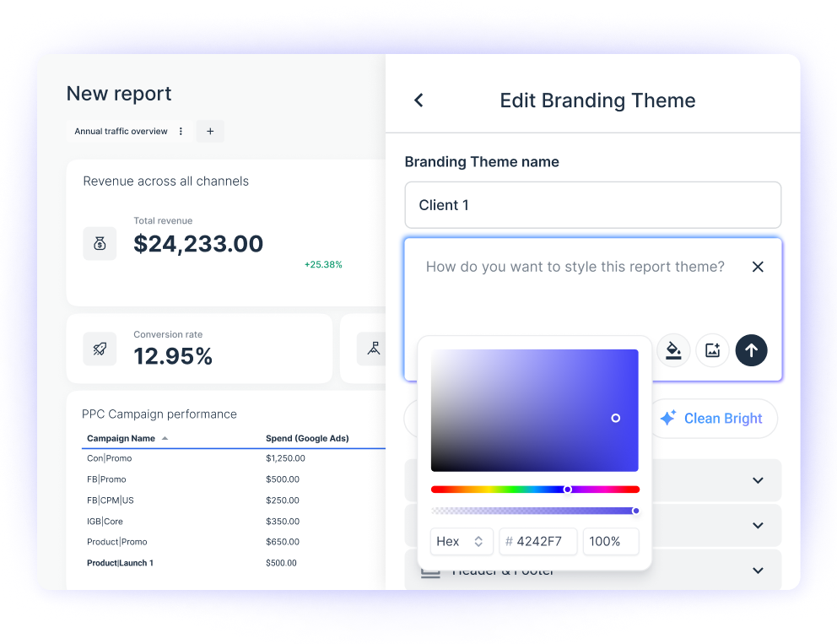Open the Annual traffic overview three-dot menu
Screen dimensions: 837x644
click(182, 131)
